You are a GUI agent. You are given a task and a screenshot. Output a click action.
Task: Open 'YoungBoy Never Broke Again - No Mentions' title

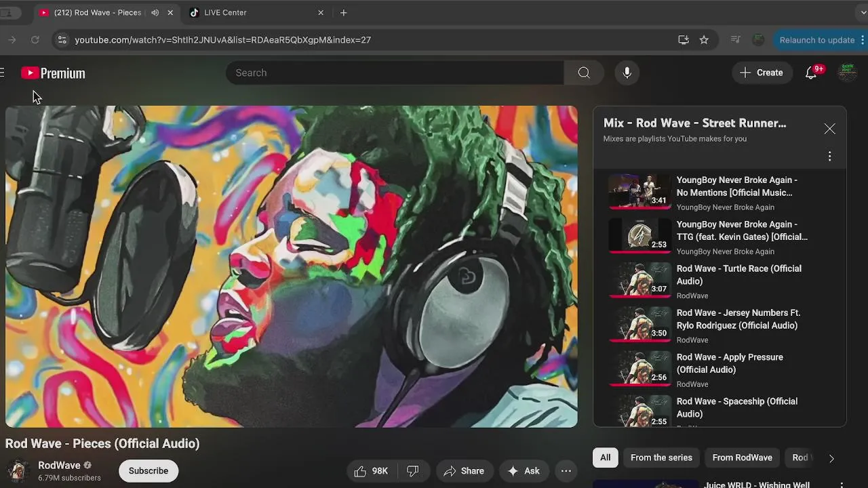[x=737, y=186]
